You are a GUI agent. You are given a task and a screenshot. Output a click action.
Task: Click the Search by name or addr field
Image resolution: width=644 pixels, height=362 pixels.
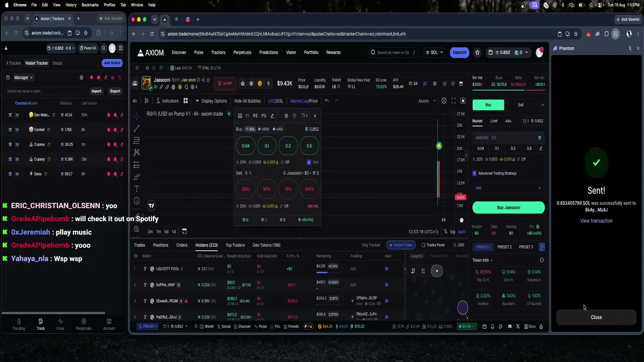pos(45,91)
